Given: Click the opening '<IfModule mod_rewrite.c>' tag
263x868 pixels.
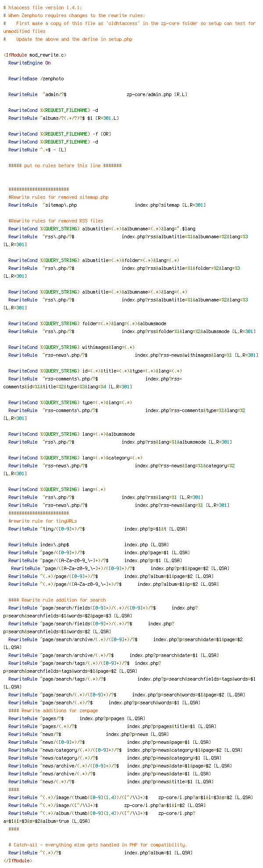Looking at the screenshot, I should tap(35, 55).
